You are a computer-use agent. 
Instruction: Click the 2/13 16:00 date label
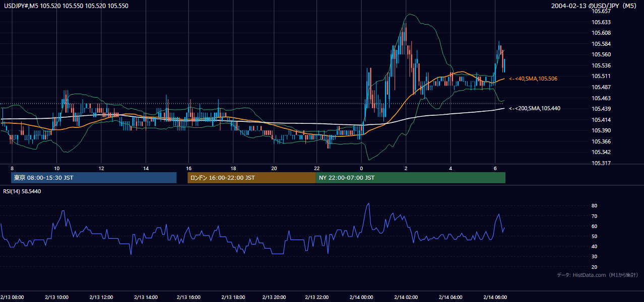pos(189,297)
